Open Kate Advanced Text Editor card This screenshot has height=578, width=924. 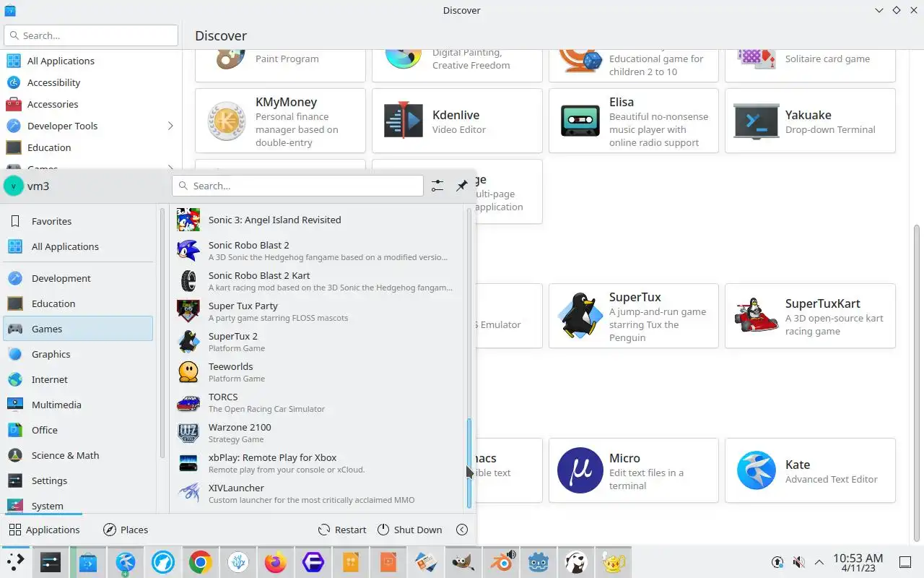click(x=810, y=470)
